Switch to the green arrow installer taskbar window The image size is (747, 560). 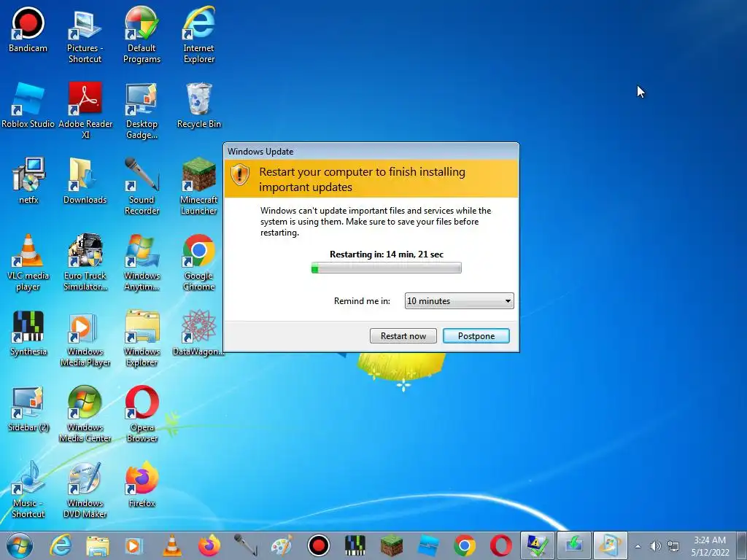pyautogui.click(x=574, y=545)
